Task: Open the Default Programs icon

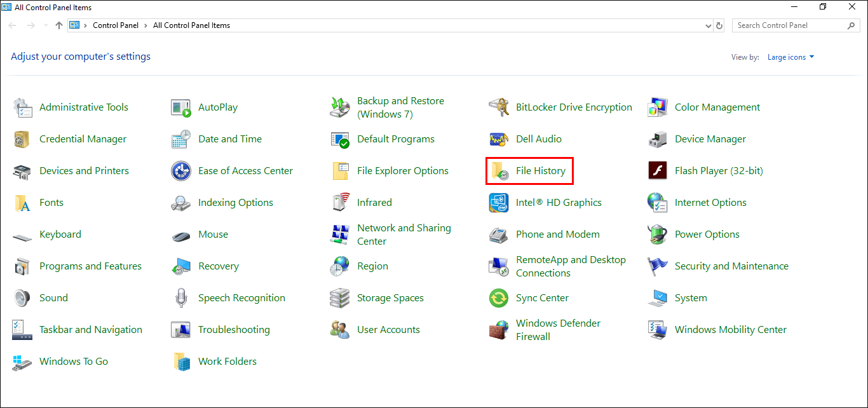Action: pyautogui.click(x=340, y=139)
